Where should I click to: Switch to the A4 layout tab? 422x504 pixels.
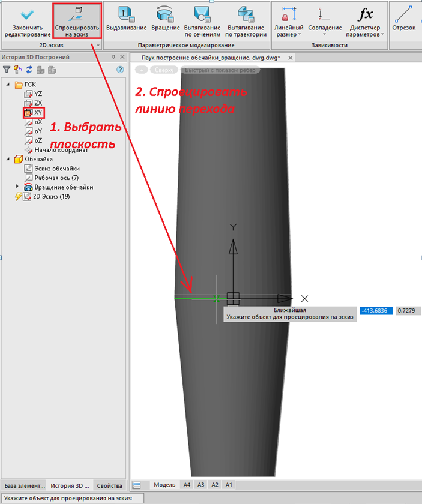pos(187,485)
